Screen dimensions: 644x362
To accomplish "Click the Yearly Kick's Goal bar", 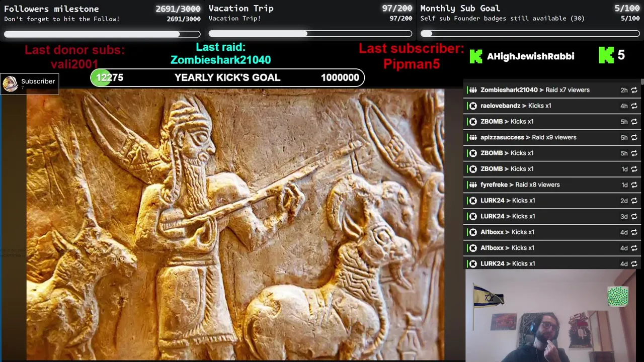I will (x=227, y=77).
